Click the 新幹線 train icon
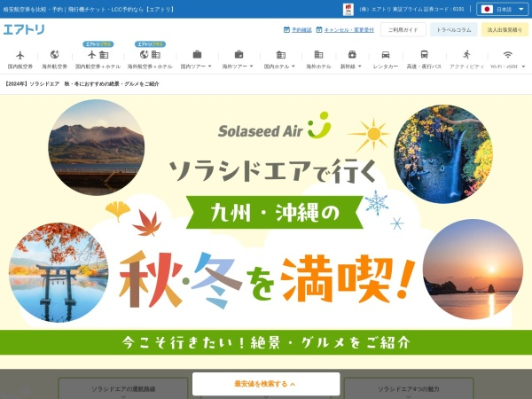The width and height of the screenshot is (532, 399). coord(352,54)
